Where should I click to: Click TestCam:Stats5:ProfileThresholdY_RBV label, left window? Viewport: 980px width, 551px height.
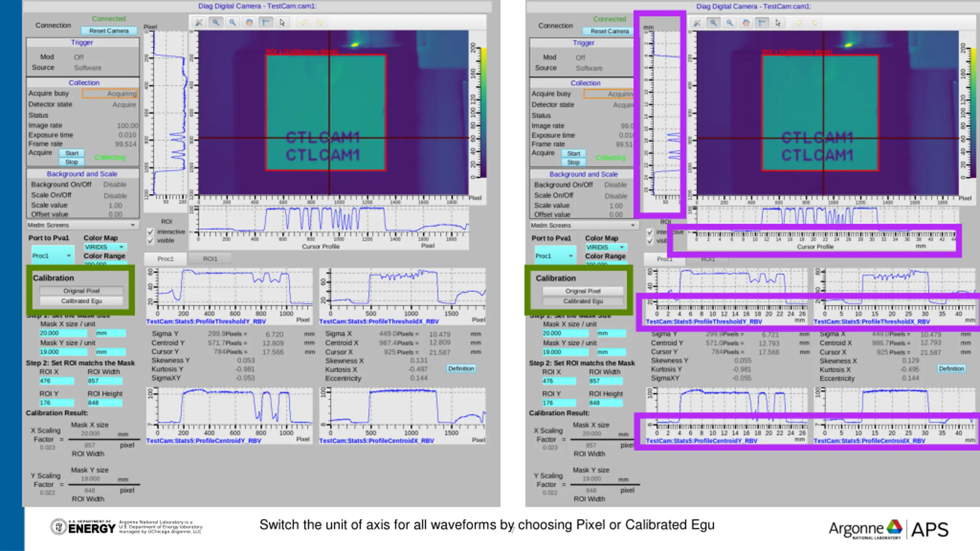click(206, 321)
